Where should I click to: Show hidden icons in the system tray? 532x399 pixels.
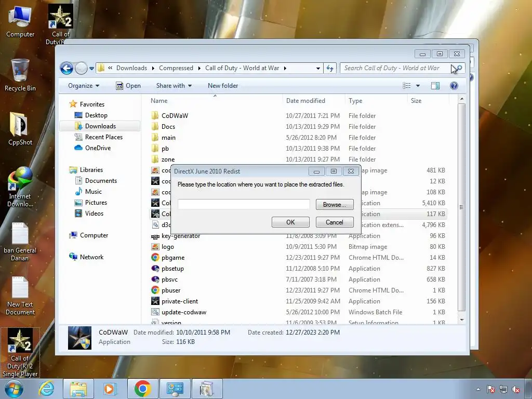click(x=478, y=389)
